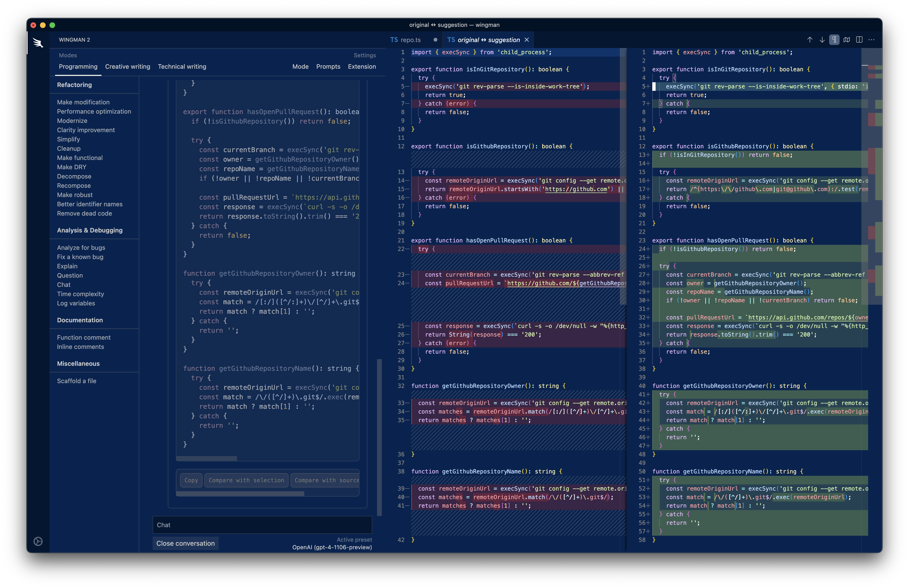Click the Close conversation button
This screenshot has height=588, width=909.
pyautogui.click(x=185, y=543)
